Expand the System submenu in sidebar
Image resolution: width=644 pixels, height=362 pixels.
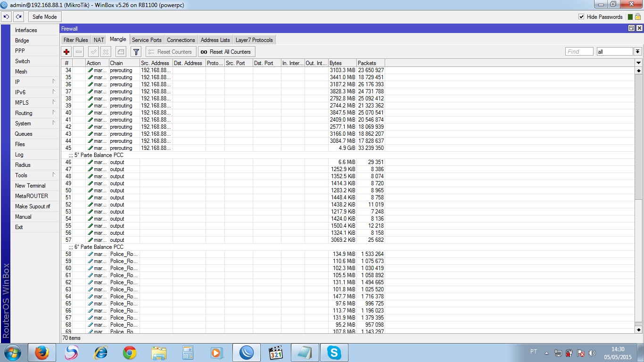(x=54, y=123)
